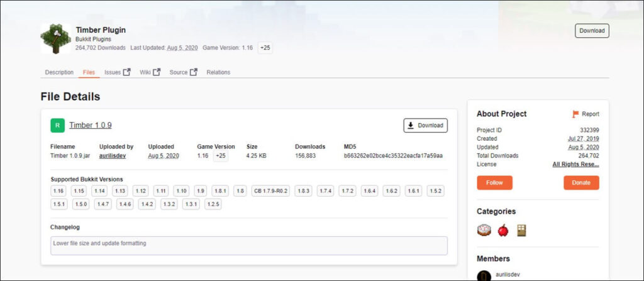Select the 1.4.7 Bukkit version tag
This screenshot has height=281, width=644.
pos(103,204)
